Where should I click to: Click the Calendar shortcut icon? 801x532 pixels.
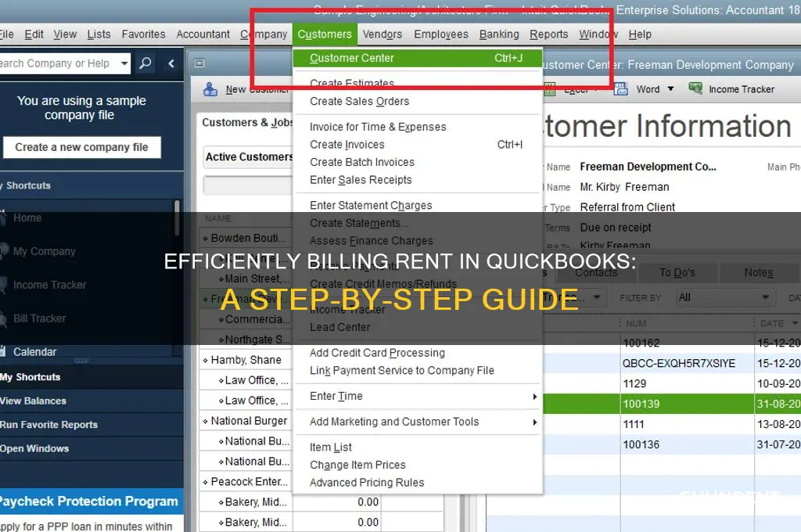point(3,351)
